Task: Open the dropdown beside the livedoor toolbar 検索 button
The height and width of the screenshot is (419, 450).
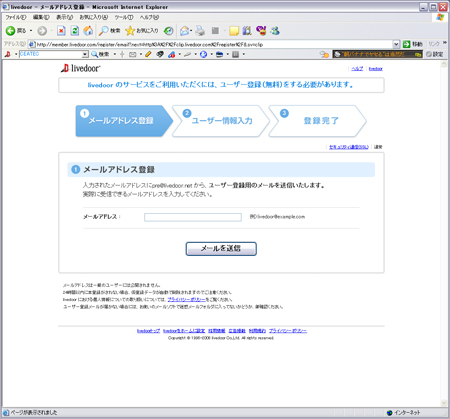Action: coord(115,54)
